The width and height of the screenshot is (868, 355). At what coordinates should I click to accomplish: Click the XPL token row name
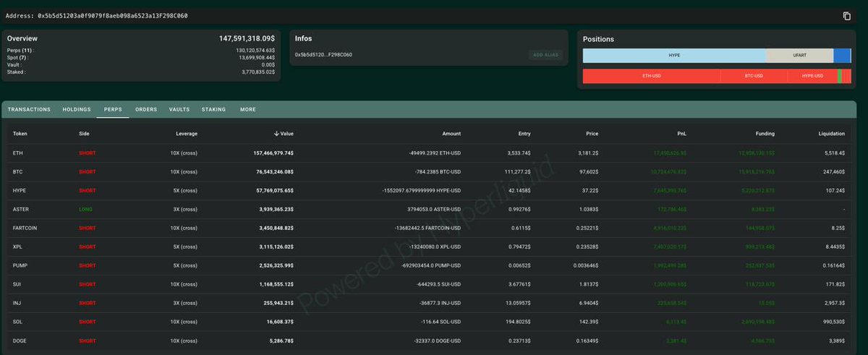click(18, 247)
